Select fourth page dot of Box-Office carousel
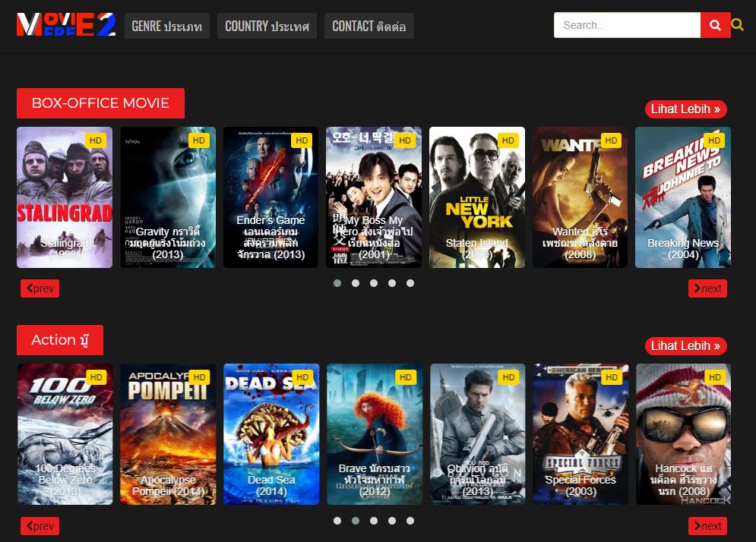 coord(392,283)
